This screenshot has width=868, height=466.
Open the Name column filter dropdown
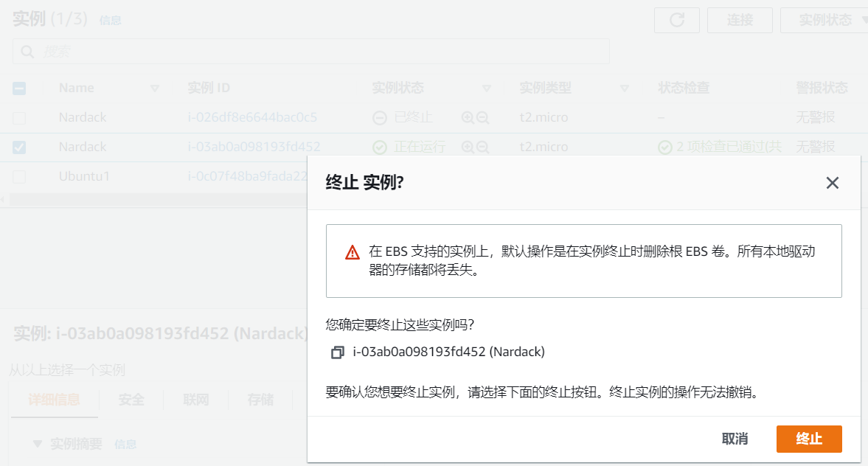[155, 88]
